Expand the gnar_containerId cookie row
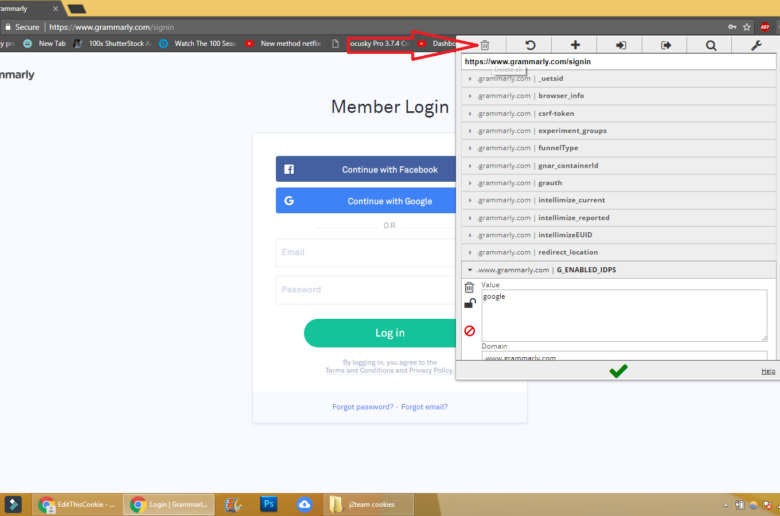Image resolution: width=780 pixels, height=516 pixels. coord(618,166)
